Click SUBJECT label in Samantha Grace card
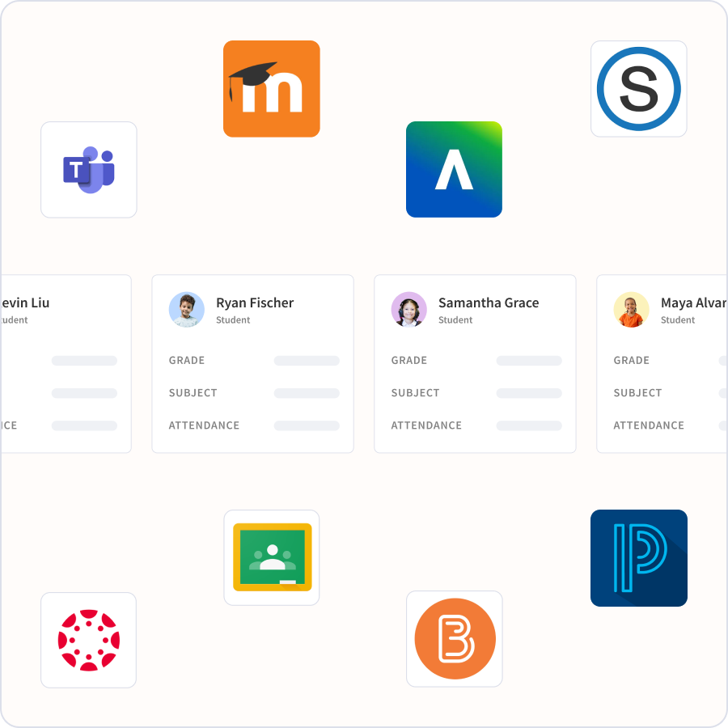728x728 pixels. click(415, 393)
